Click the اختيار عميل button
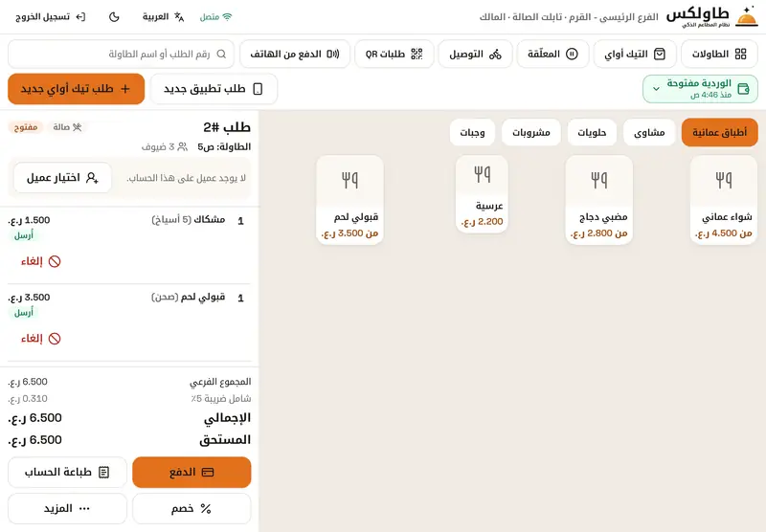766x532 pixels. [62, 178]
